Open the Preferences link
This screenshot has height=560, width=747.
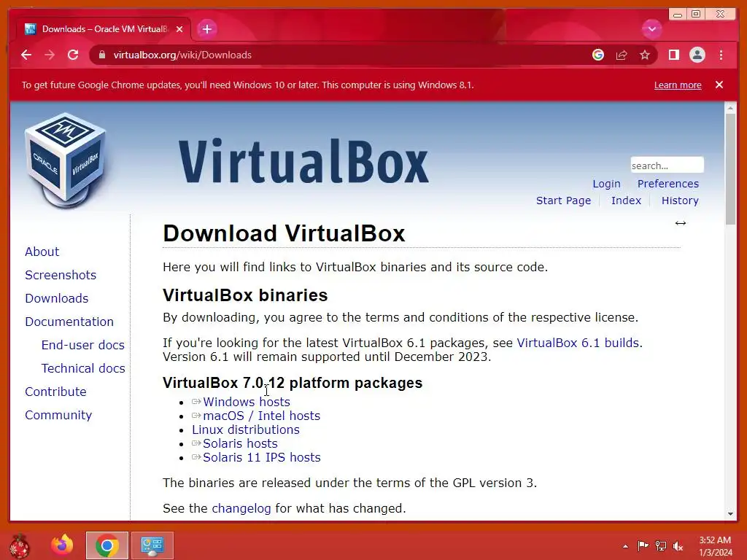tap(668, 184)
